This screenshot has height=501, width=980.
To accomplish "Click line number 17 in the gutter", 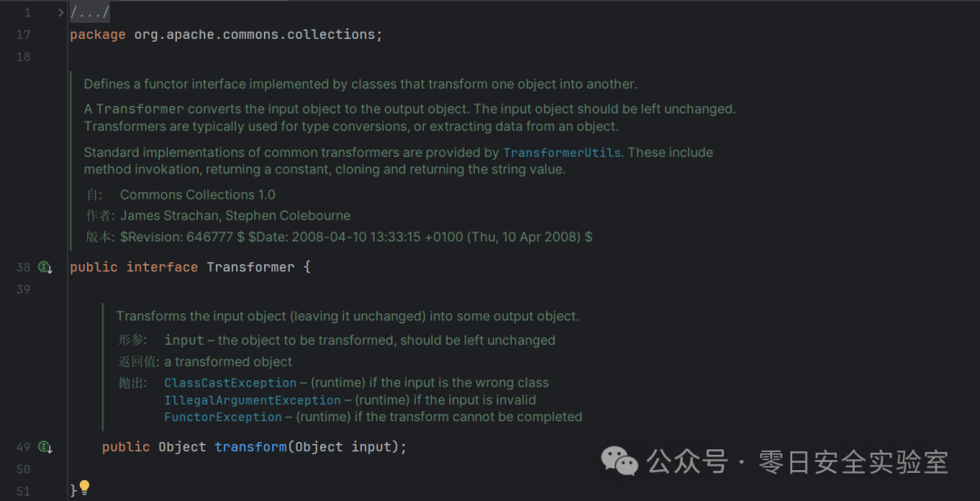I will [x=23, y=35].
